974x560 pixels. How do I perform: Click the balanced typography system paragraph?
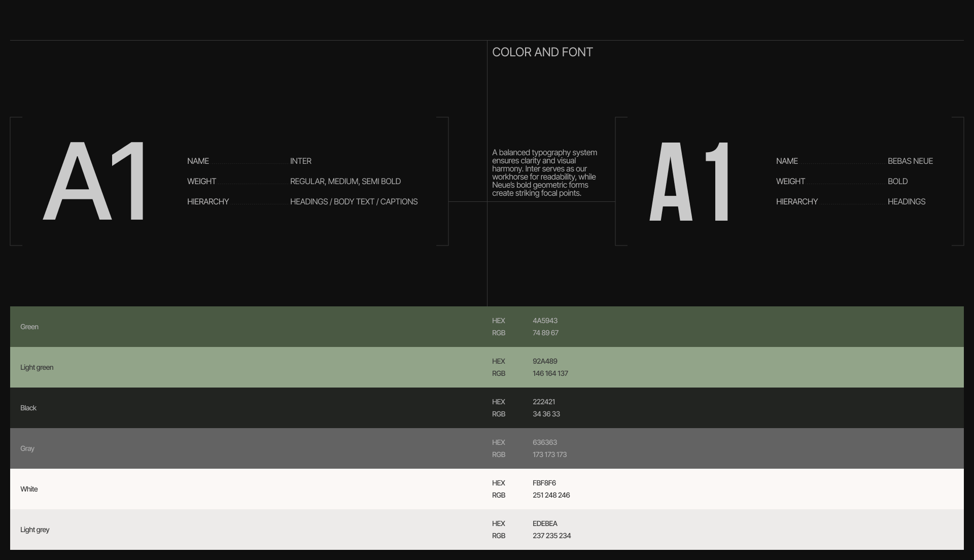(x=544, y=173)
